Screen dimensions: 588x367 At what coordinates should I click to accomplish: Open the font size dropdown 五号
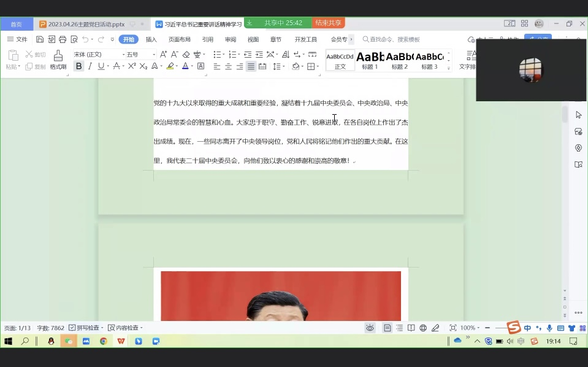tap(140, 55)
